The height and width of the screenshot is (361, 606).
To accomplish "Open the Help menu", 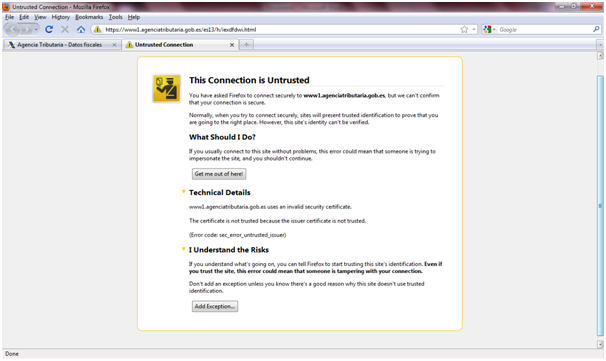I will coord(134,17).
